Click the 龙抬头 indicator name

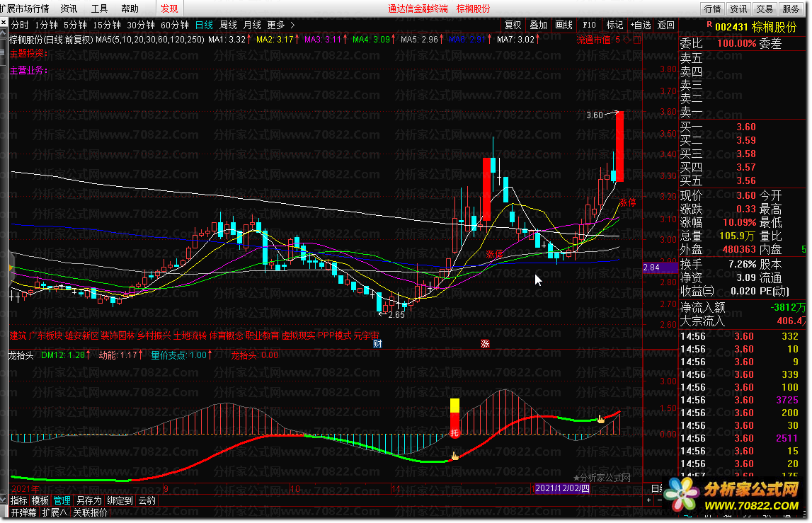(21, 355)
